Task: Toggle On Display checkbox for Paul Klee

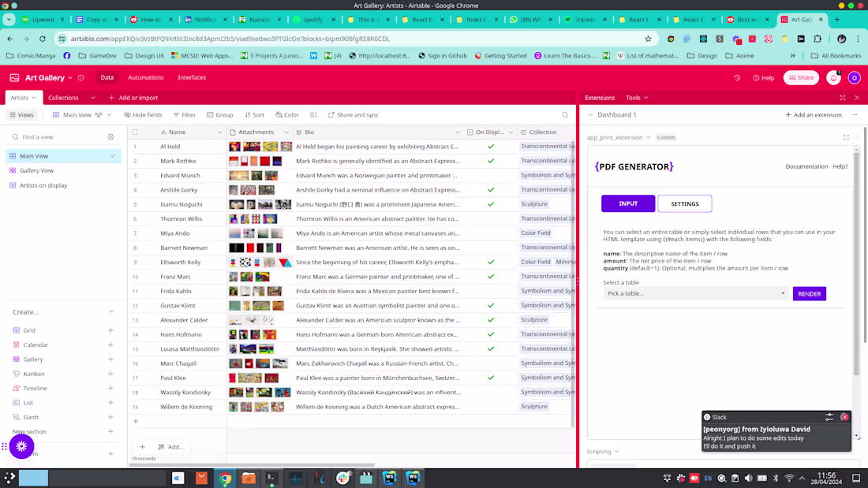Action: [x=491, y=378]
